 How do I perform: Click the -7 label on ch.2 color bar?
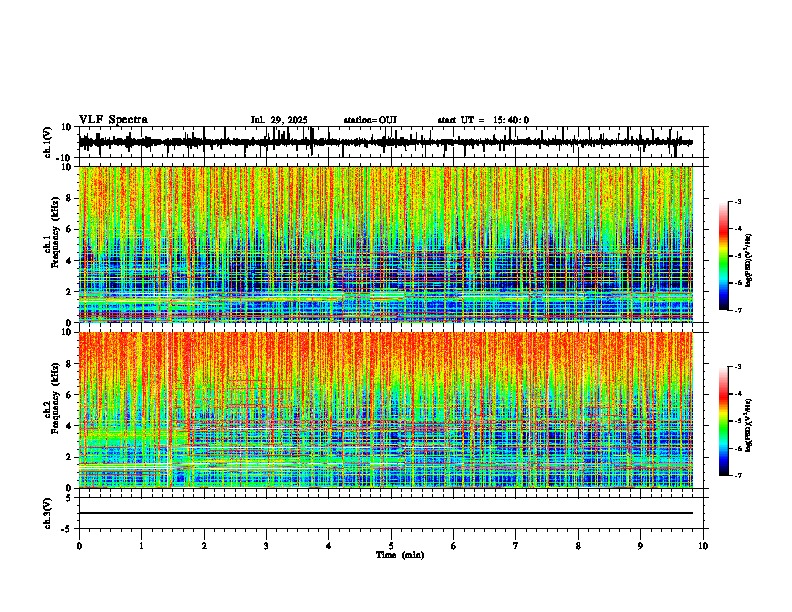coord(737,475)
